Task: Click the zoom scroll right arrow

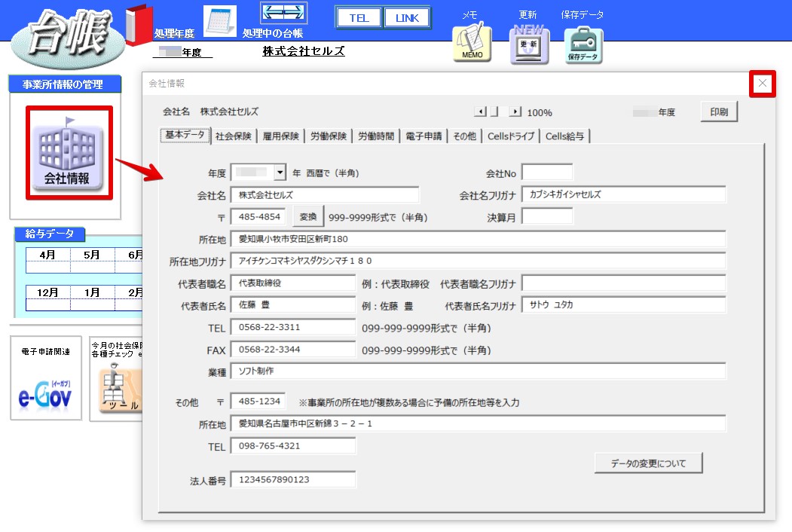Action: click(x=515, y=112)
